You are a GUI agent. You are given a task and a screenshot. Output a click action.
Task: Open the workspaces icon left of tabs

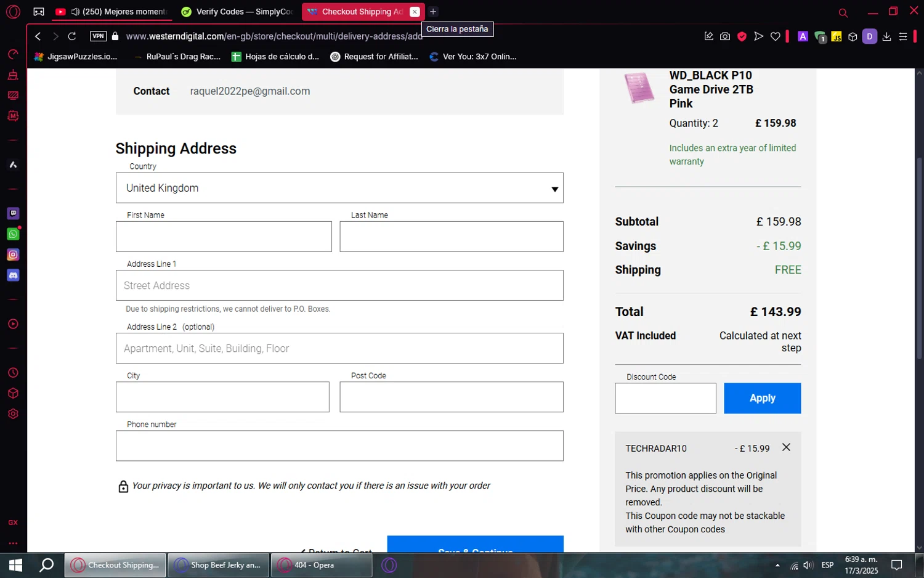(x=39, y=12)
